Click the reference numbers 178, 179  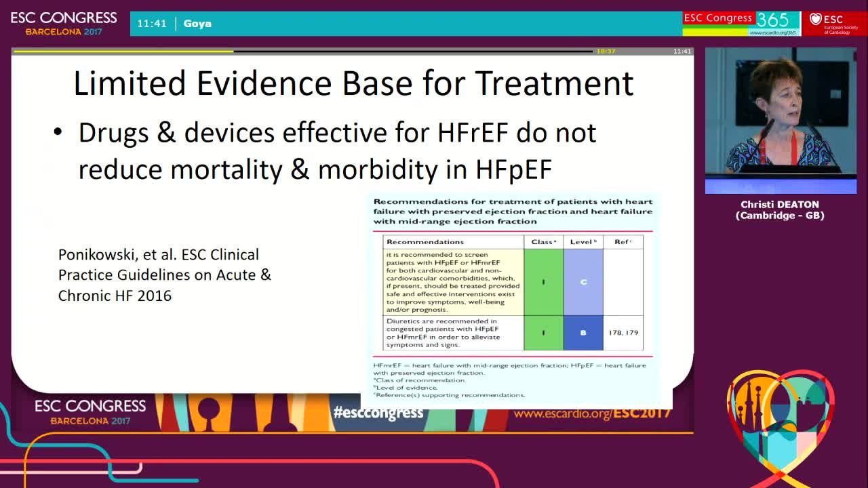[x=623, y=333]
